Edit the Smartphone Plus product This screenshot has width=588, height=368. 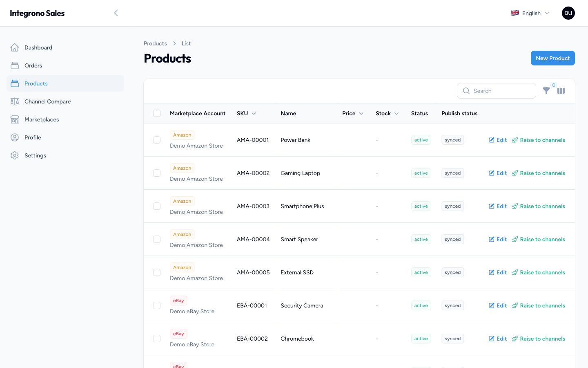click(498, 206)
